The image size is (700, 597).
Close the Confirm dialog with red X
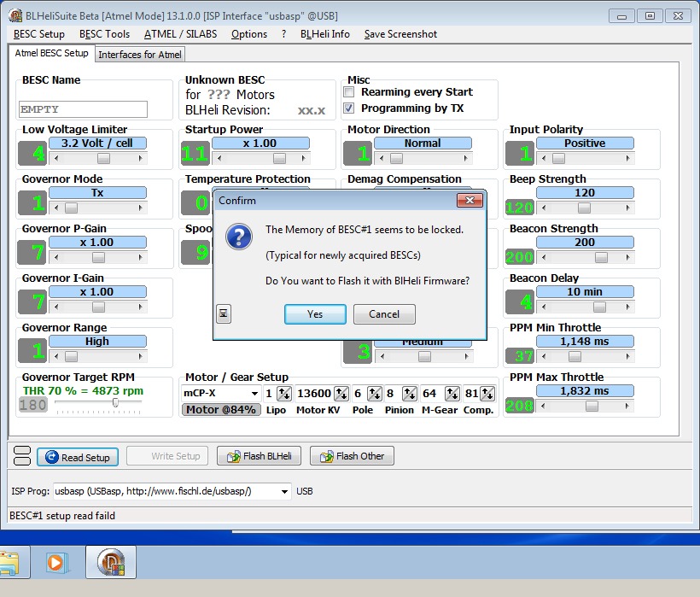tap(470, 200)
